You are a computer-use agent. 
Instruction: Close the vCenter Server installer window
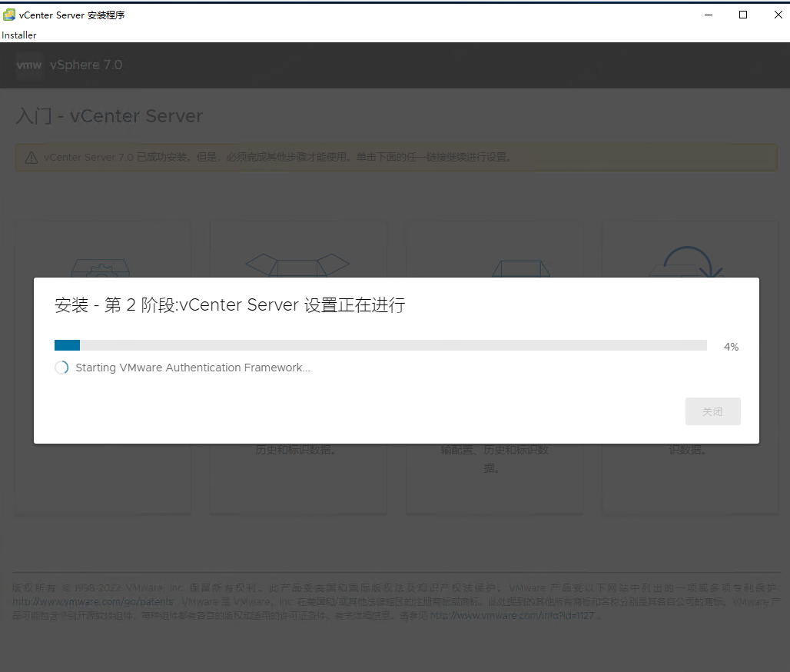(778, 15)
